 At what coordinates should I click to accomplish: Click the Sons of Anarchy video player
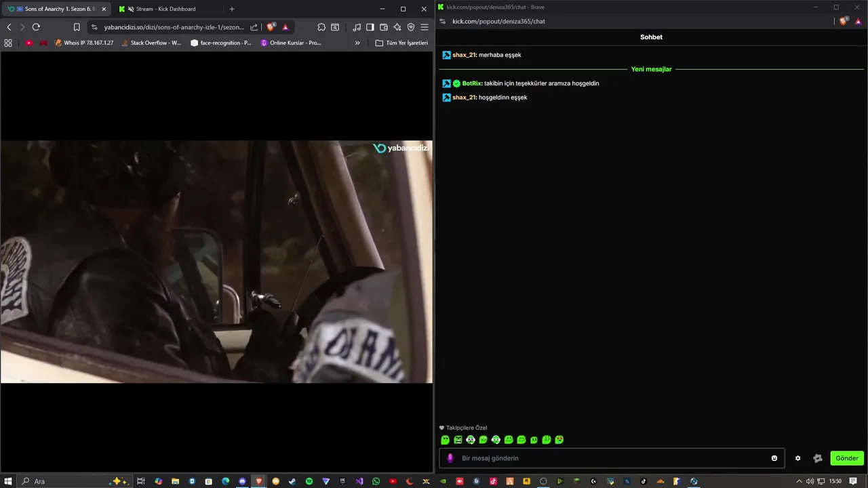tap(216, 262)
